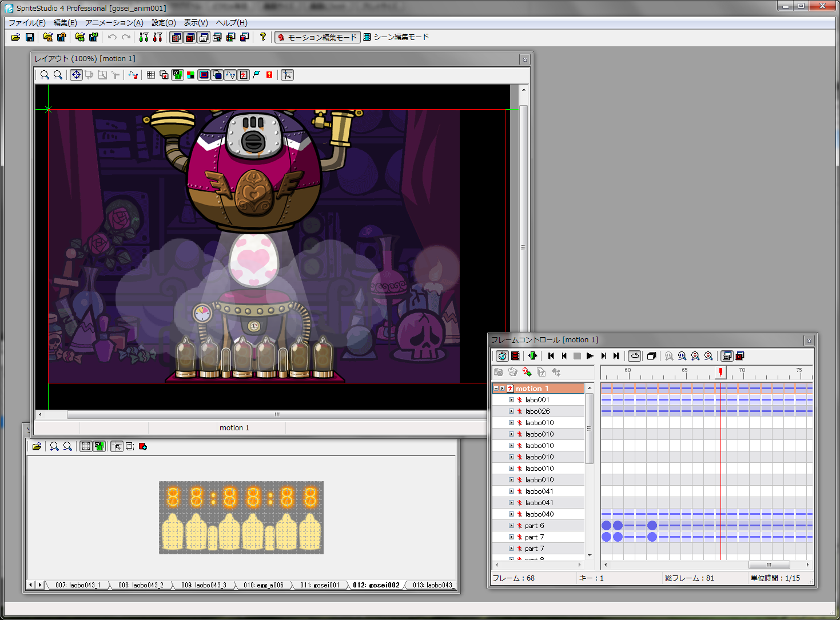
Task: Step back one frame in frame control
Action: (564, 356)
